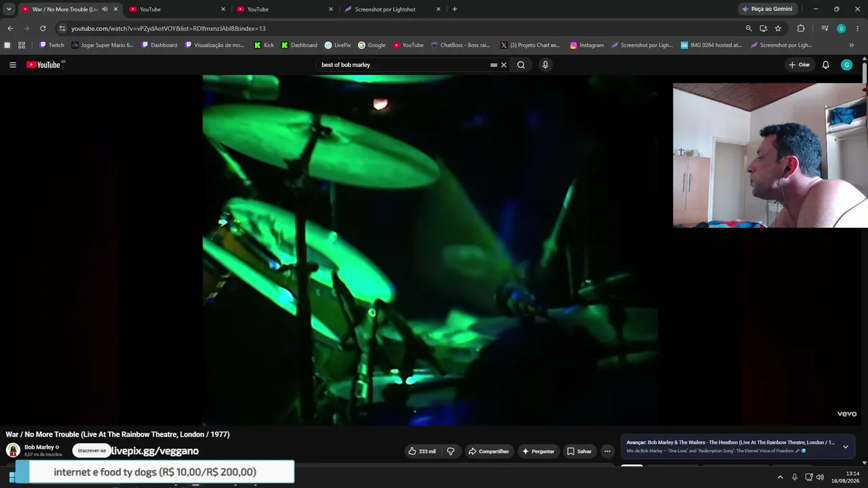Screen dimensions: 868x488
Task: Open the Bob Marley channel name link
Action: pyautogui.click(x=39, y=447)
